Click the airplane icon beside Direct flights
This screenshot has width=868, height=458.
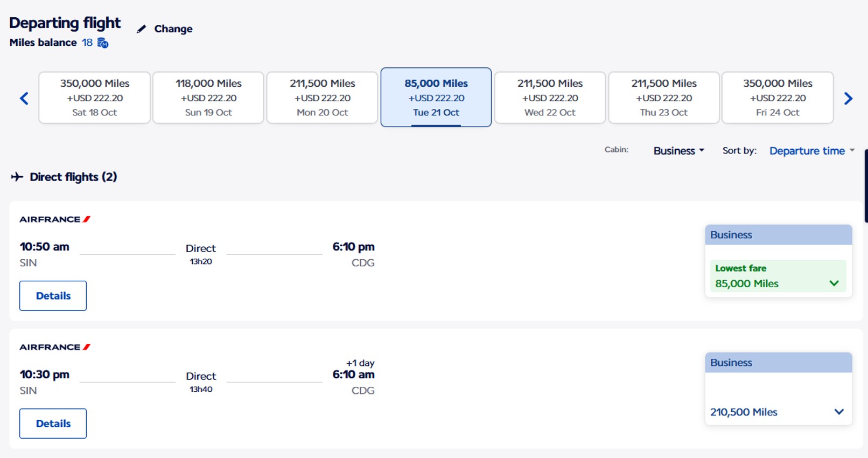tap(17, 177)
